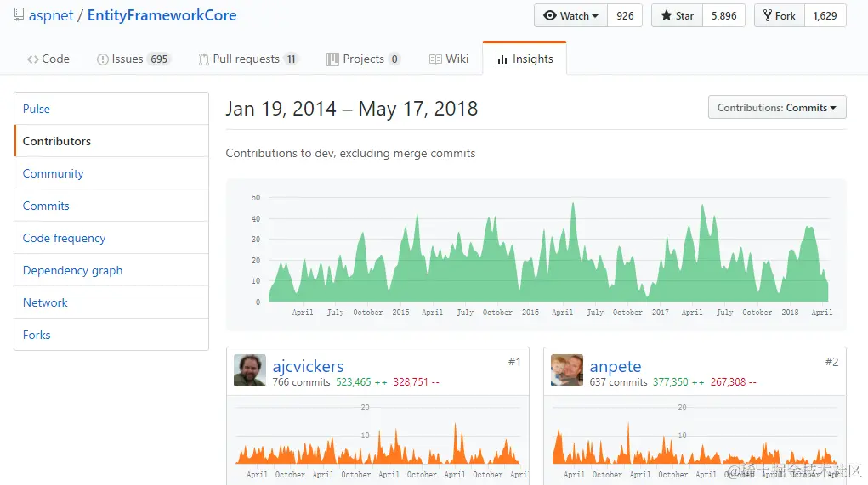Screen dimensions: 868x485
Task: Open Community in the sidebar
Action: coord(111,173)
